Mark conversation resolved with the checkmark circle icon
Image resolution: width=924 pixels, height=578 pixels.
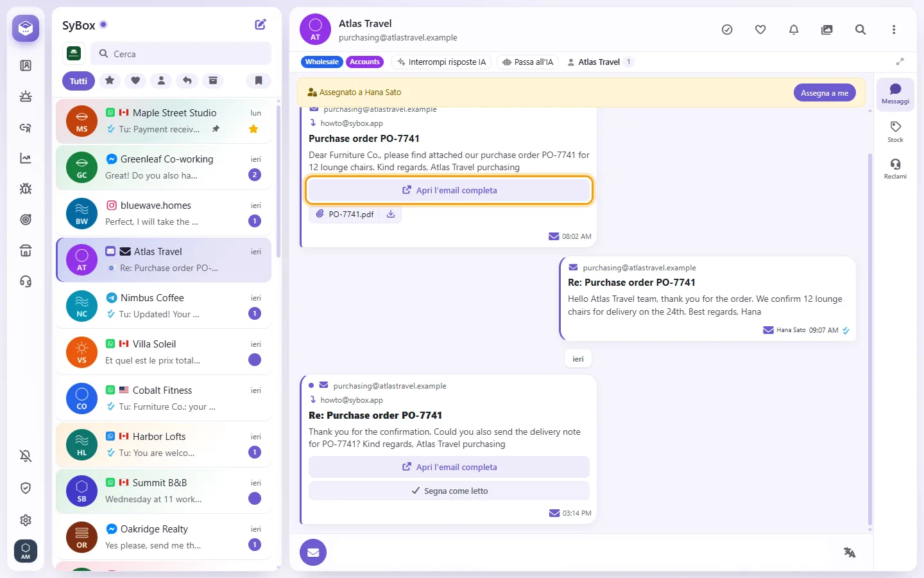[727, 30]
